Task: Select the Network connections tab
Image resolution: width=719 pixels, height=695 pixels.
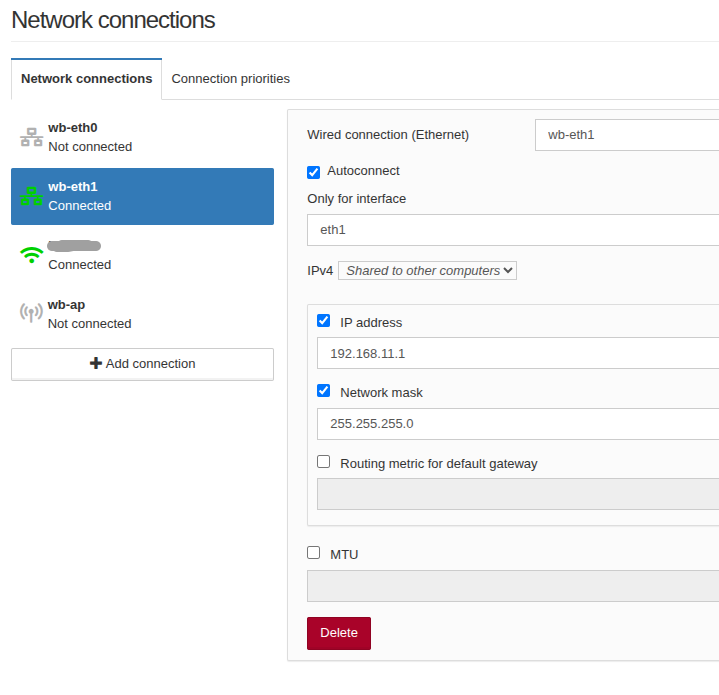Action: click(87, 79)
